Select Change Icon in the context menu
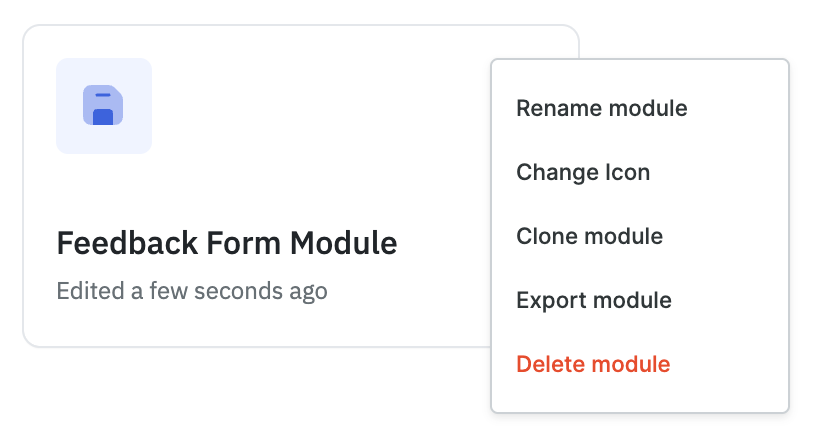The width and height of the screenshot is (814, 442). click(x=583, y=172)
